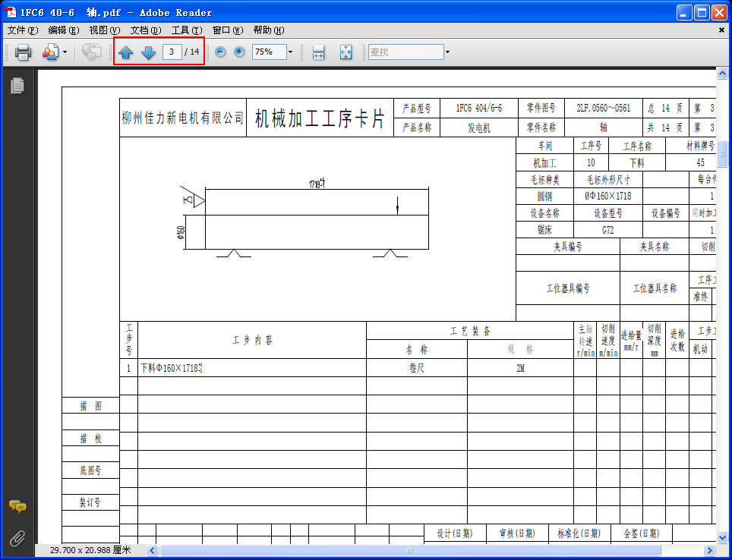Open the 帮助(H) menu
The height and width of the screenshot is (560, 732).
(x=269, y=30)
